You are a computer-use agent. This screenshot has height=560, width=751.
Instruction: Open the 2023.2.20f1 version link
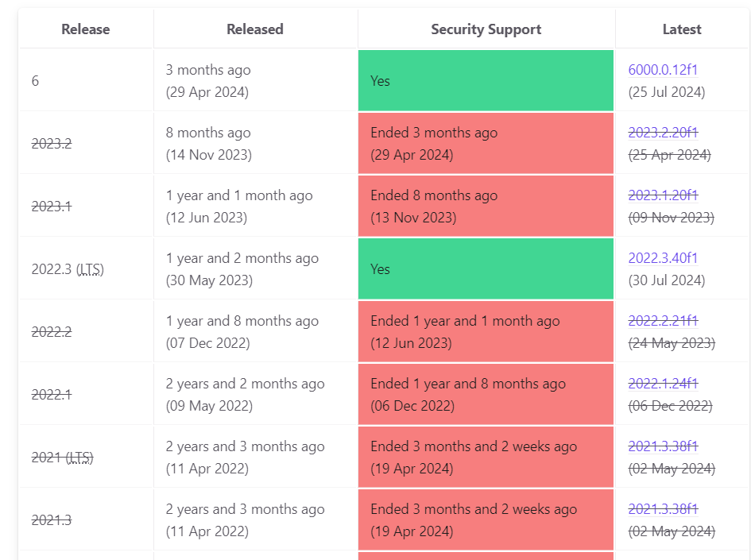click(x=663, y=133)
